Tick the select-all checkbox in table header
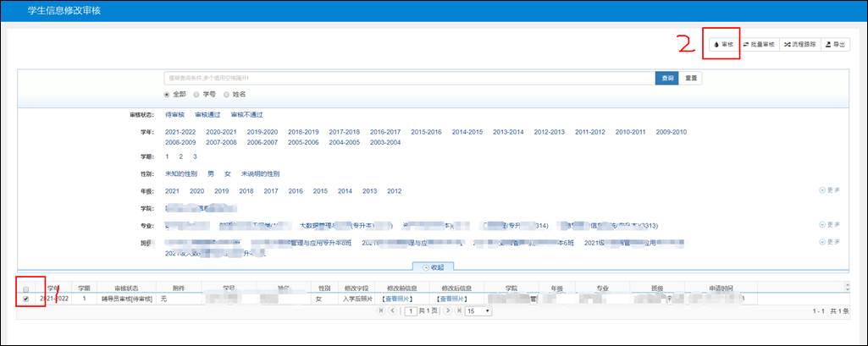This screenshot has width=868, height=346. (x=25, y=289)
